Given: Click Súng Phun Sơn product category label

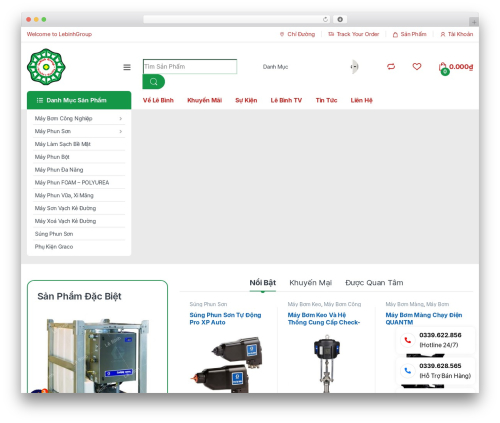Looking at the screenshot, I should point(208,304).
